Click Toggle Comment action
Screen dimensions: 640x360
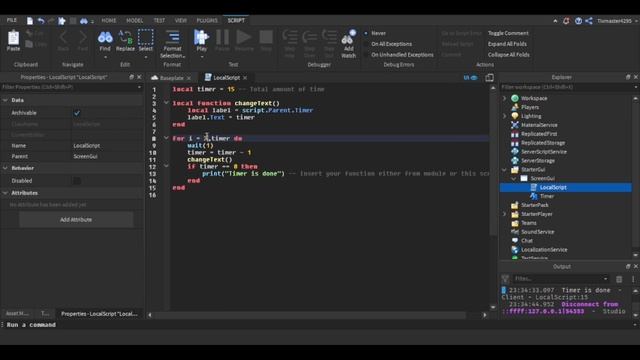[508, 33]
